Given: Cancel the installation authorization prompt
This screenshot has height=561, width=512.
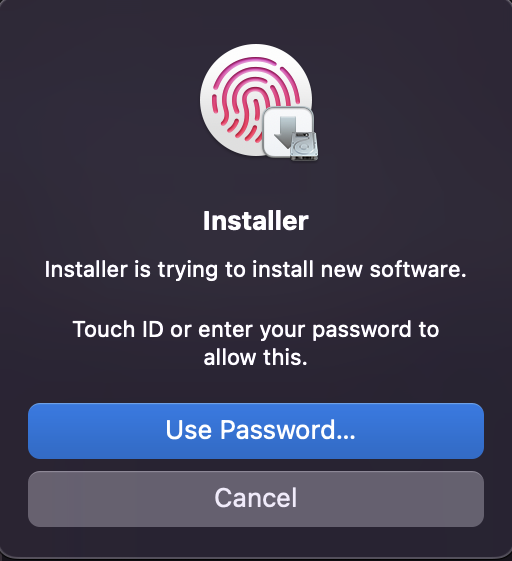Looking at the screenshot, I should coord(256,499).
